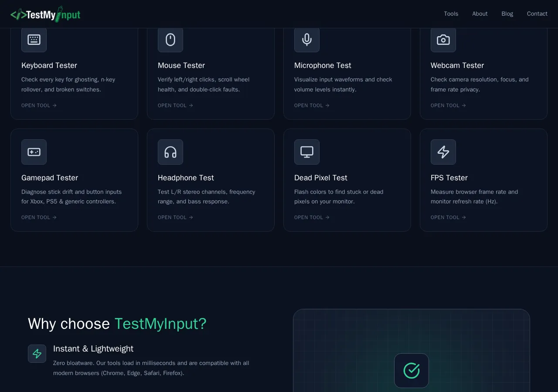Image resolution: width=558 pixels, height=392 pixels.
Task: Open tool link under Microphone Test
Action: pos(312,105)
